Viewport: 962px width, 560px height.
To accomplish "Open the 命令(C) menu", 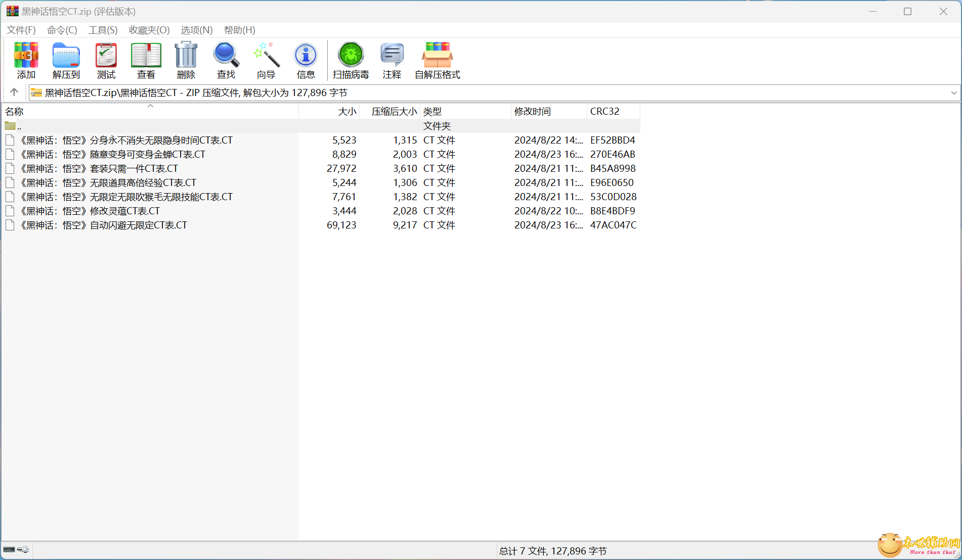I will pos(62,30).
